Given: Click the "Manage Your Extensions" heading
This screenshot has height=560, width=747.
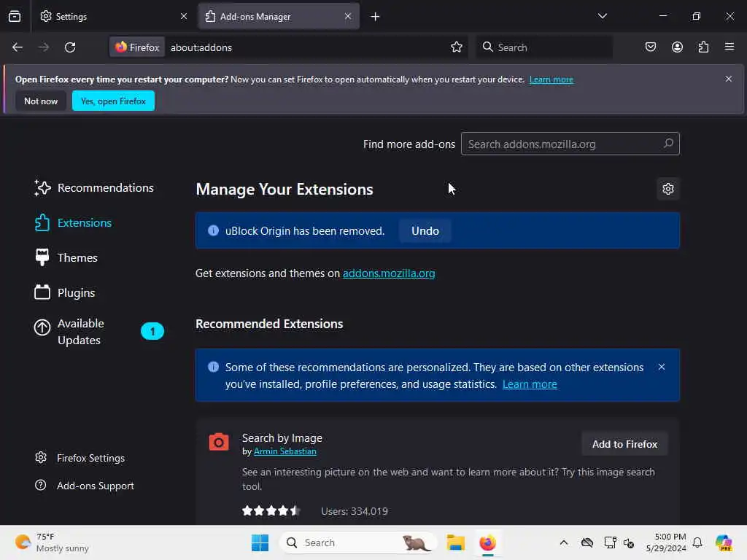Looking at the screenshot, I should [285, 190].
